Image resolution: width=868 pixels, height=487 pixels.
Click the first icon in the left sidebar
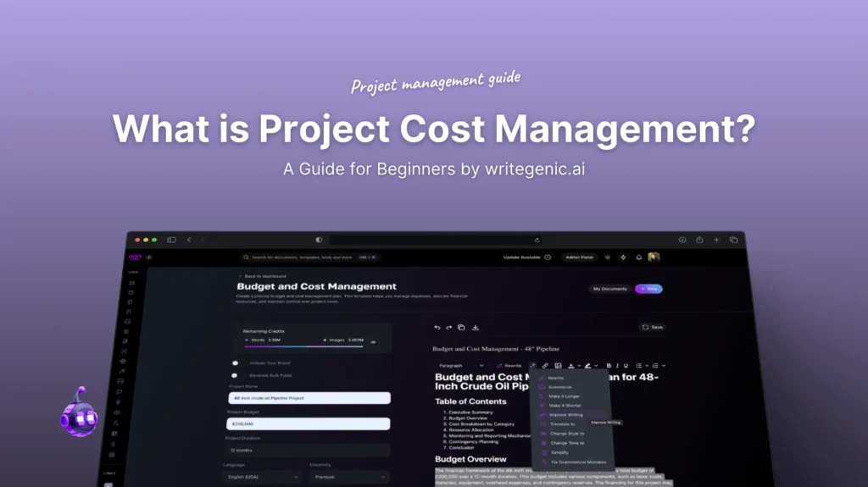point(131,283)
